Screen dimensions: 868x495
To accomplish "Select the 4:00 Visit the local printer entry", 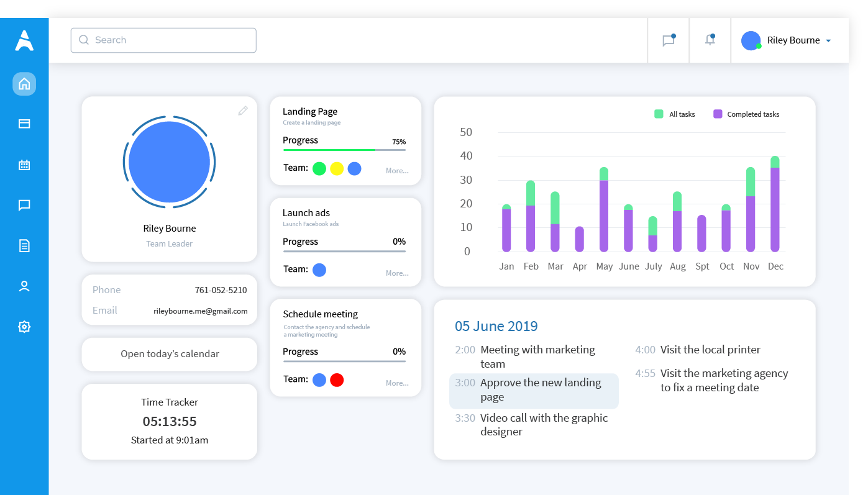I will pyautogui.click(x=698, y=350).
